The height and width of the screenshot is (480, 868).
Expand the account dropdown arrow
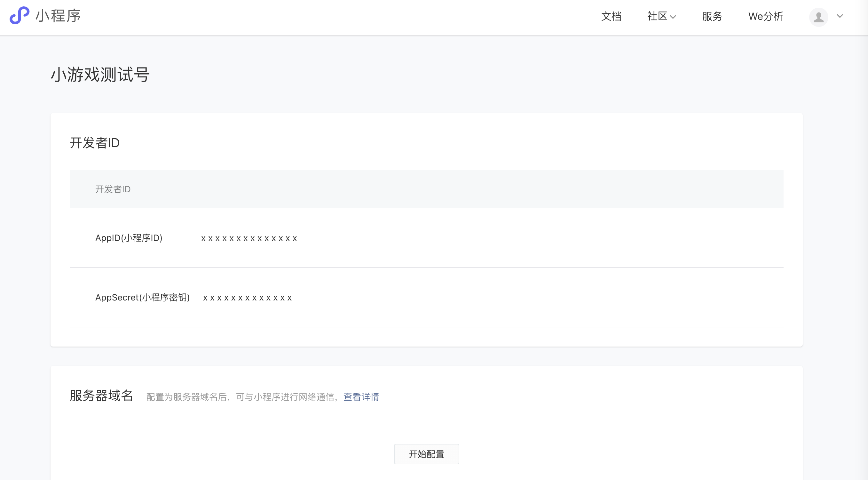840,16
